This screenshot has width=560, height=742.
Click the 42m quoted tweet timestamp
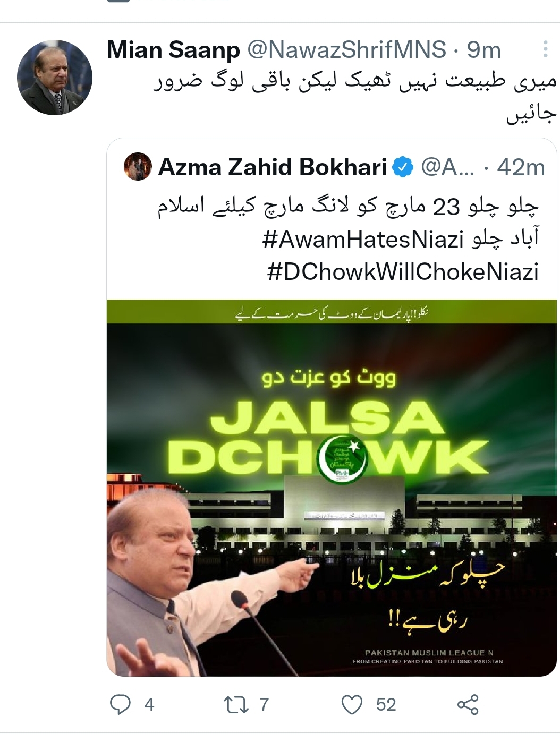click(521, 167)
